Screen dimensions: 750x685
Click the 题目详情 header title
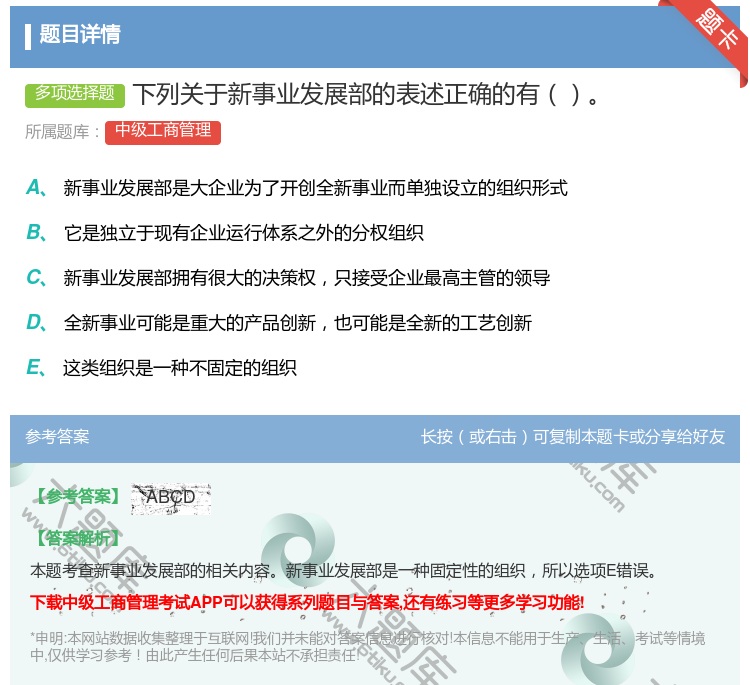pos(80,35)
